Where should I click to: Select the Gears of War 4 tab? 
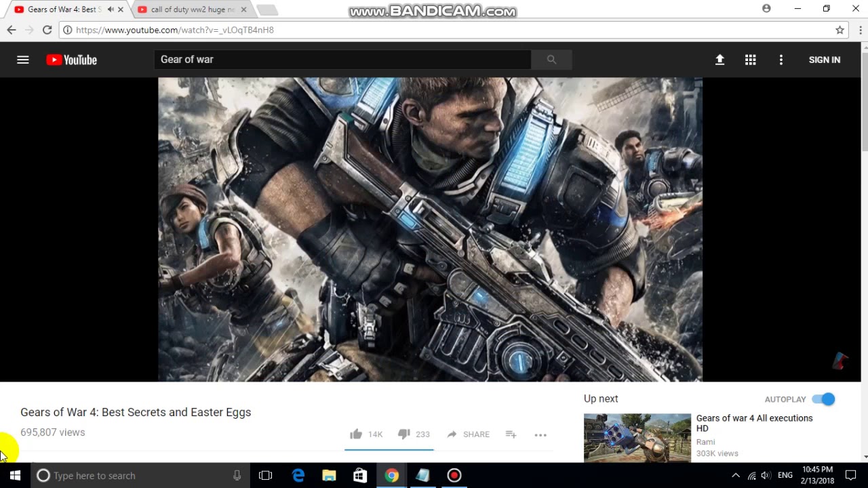(x=64, y=9)
